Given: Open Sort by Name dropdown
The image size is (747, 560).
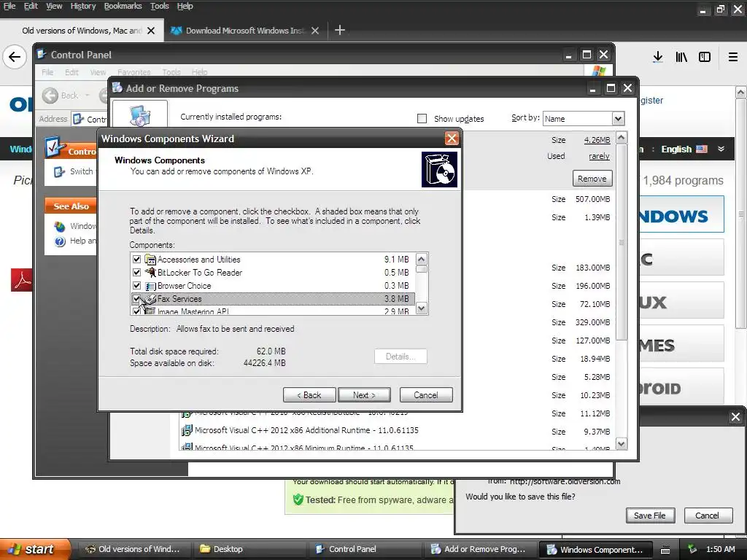Looking at the screenshot, I should 618,119.
